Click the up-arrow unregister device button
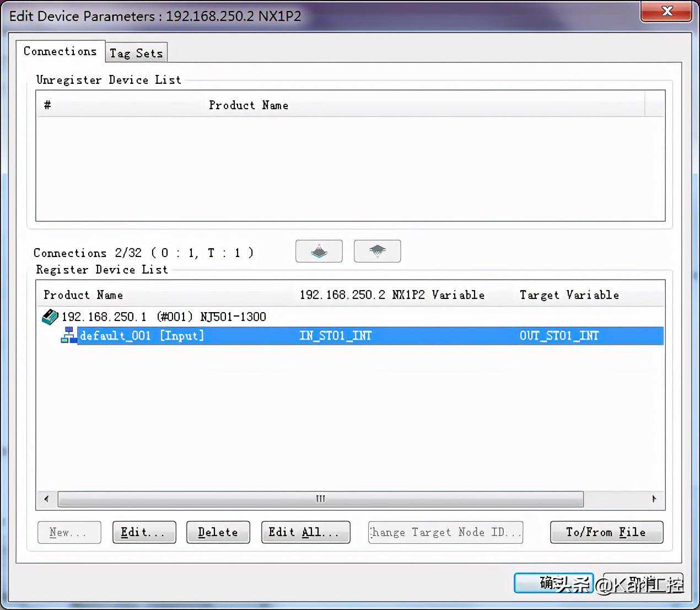This screenshot has width=700, height=610. [319, 252]
